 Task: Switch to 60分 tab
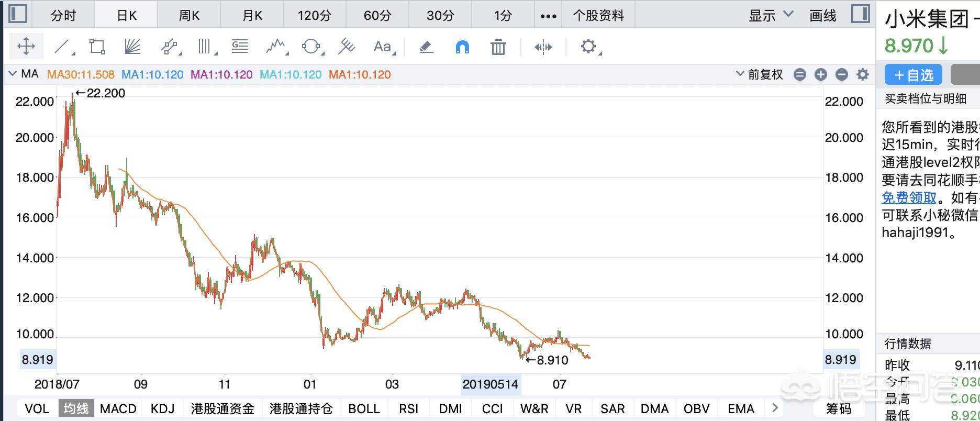pos(377,16)
